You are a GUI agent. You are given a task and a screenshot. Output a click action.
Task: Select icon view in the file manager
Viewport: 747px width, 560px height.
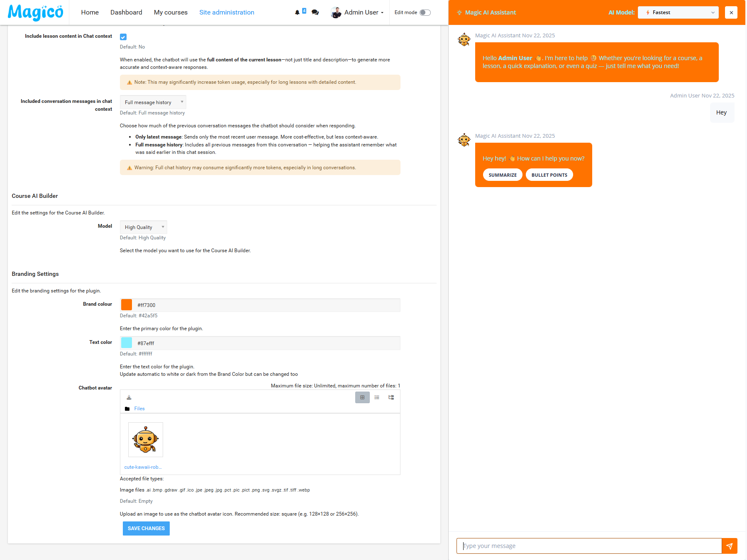click(x=362, y=397)
